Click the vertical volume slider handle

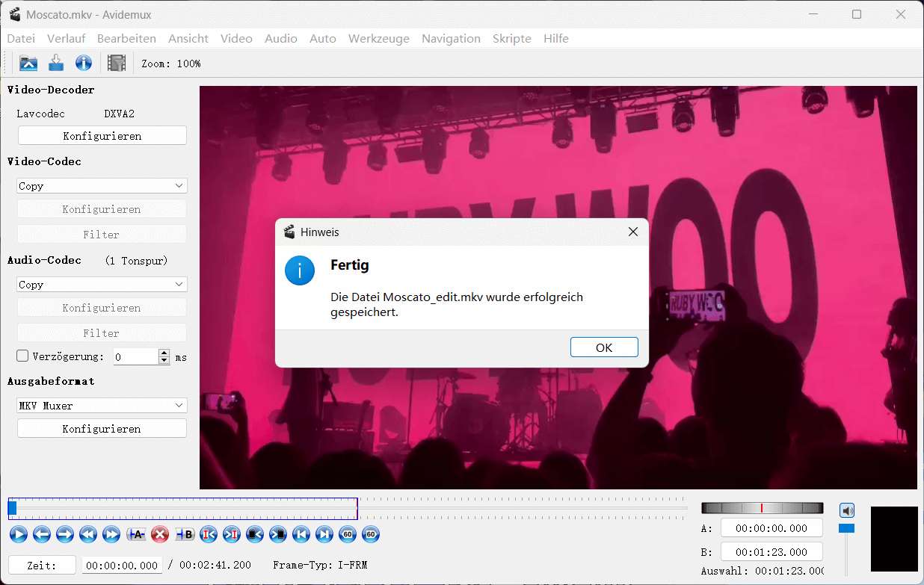846,528
